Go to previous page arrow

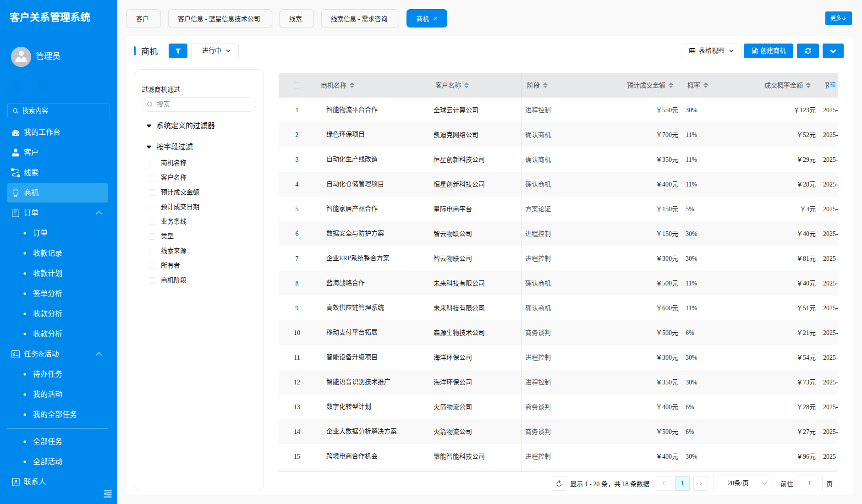[664, 483]
